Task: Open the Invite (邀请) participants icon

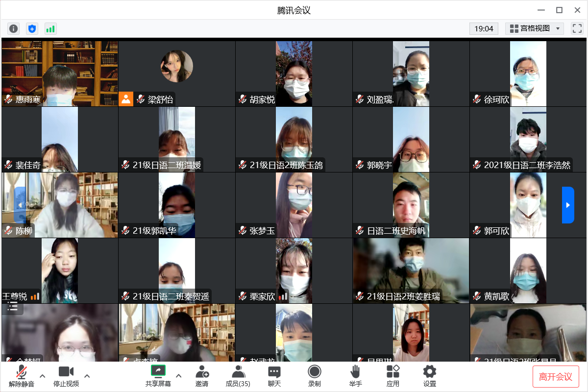Action: pyautogui.click(x=202, y=376)
